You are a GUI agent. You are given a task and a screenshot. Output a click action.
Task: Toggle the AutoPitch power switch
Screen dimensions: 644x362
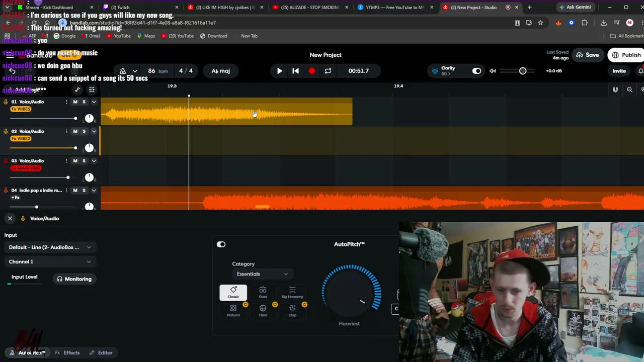point(221,244)
